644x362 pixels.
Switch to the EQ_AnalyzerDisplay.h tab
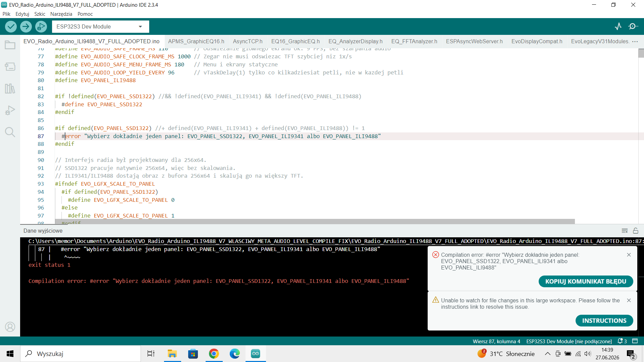[356, 42]
